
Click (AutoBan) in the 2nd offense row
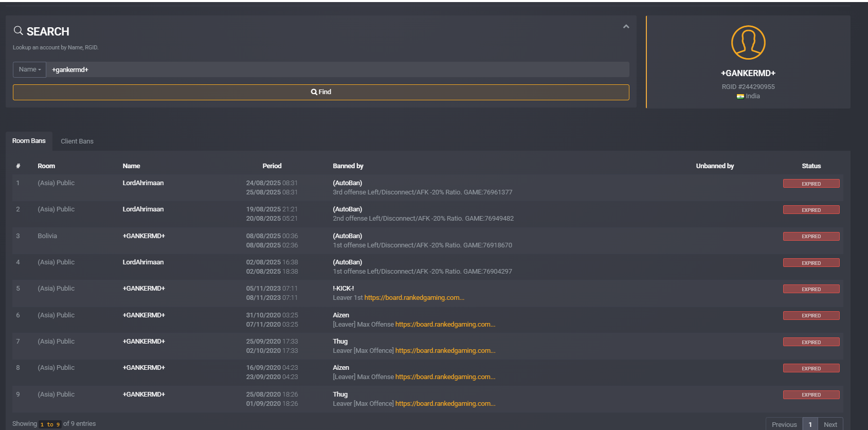pos(348,209)
